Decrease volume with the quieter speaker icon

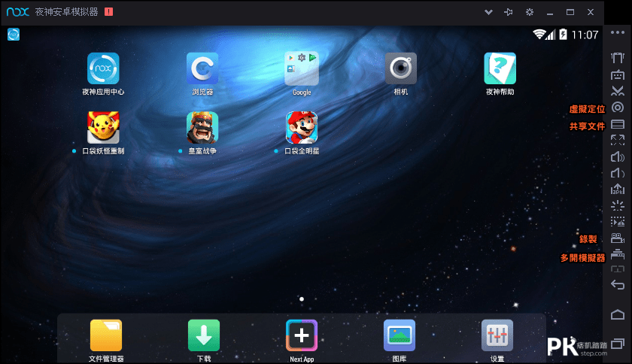point(618,173)
